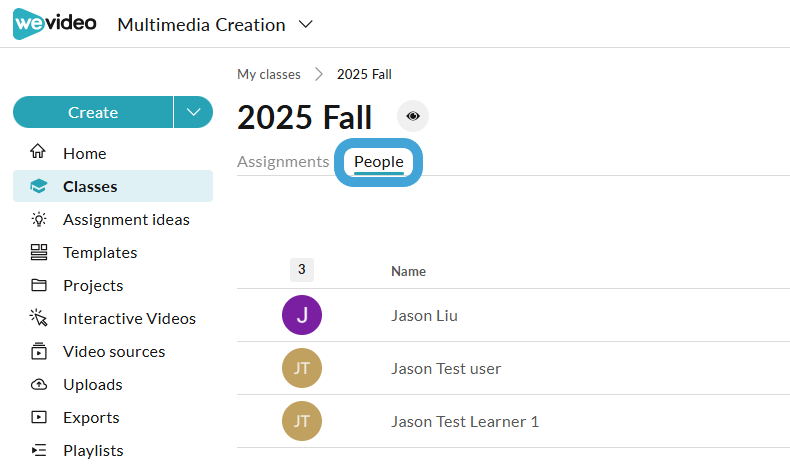Open the Templates grid icon
790x469 pixels.
coord(39,252)
